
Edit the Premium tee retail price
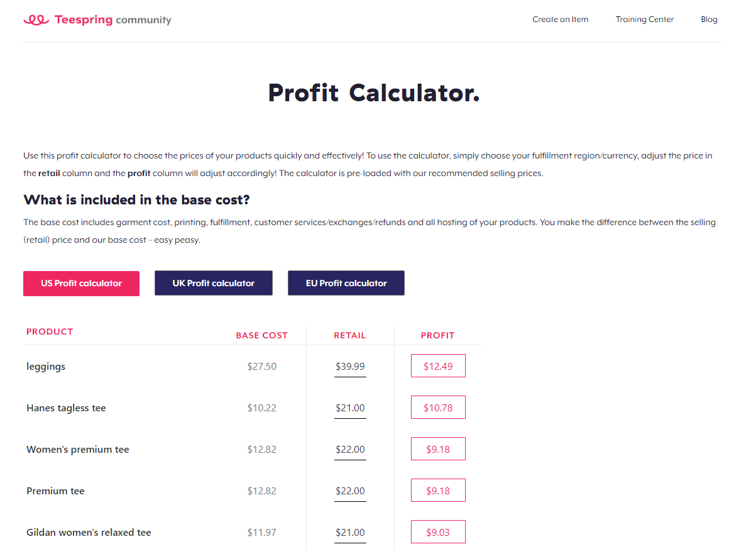[x=350, y=491]
